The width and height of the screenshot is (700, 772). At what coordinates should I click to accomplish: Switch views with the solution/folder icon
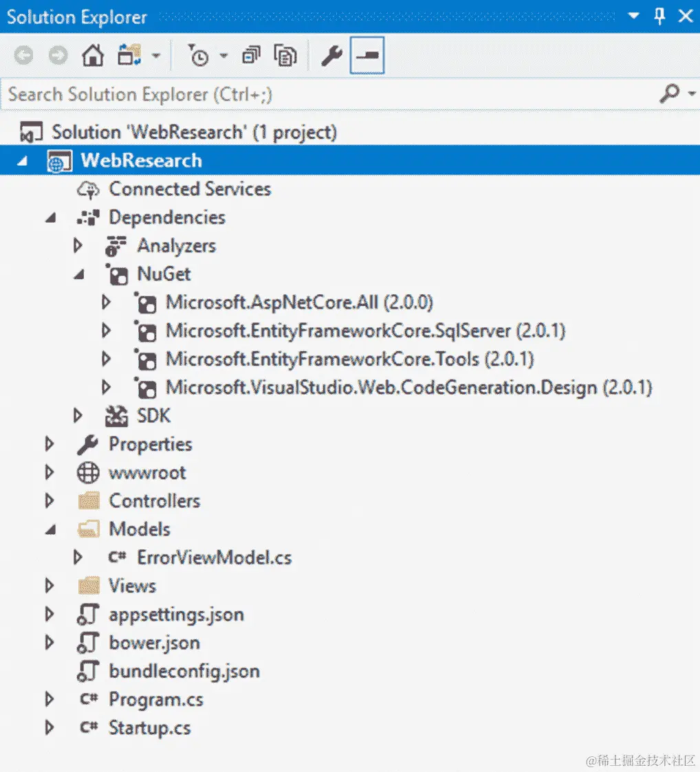coord(129,55)
